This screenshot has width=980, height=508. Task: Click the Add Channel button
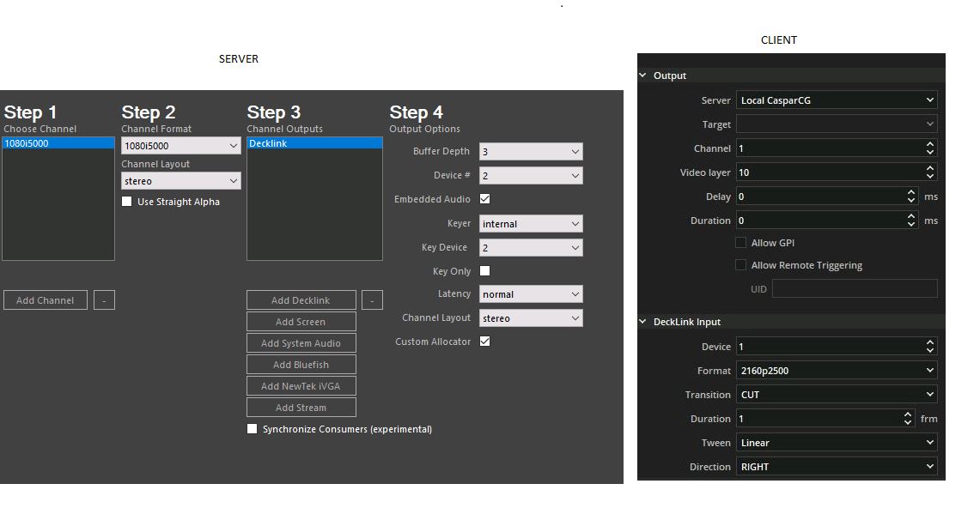coord(45,300)
